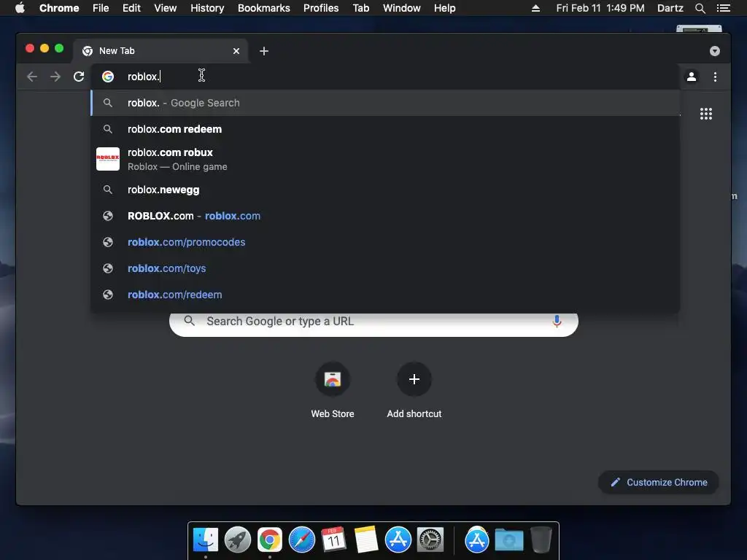The height and width of the screenshot is (560, 747).
Task: Open the Chrome menu in the menu bar
Action: pyautogui.click(x=59, y=8)
